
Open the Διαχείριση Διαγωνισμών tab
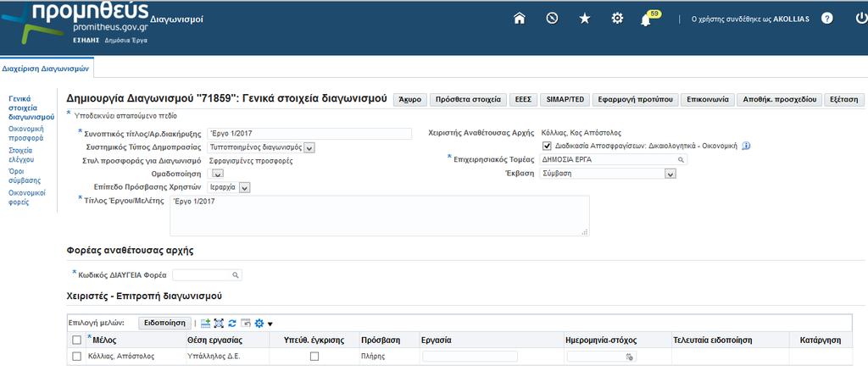[46, 69]
